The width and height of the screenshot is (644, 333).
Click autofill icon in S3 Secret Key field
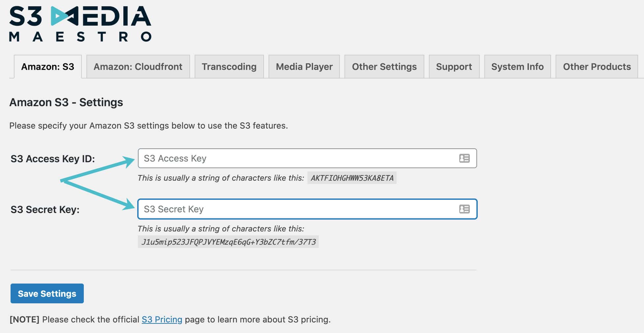(x=464, y=209)
